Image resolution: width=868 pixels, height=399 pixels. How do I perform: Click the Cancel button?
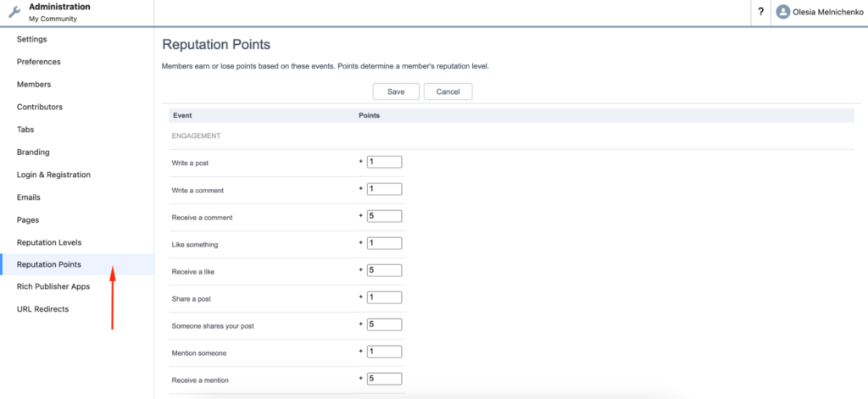(x=448, y=91)
